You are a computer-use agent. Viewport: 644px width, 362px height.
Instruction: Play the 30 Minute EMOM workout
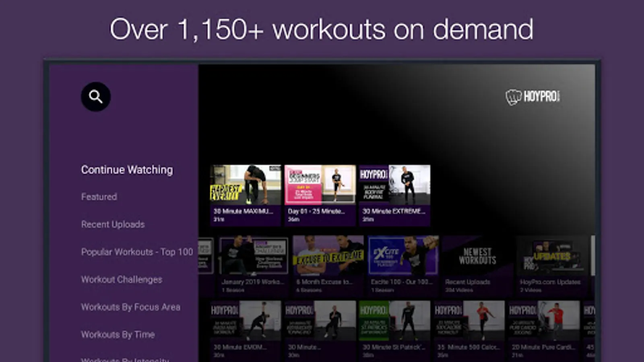(x=246, y=331)
